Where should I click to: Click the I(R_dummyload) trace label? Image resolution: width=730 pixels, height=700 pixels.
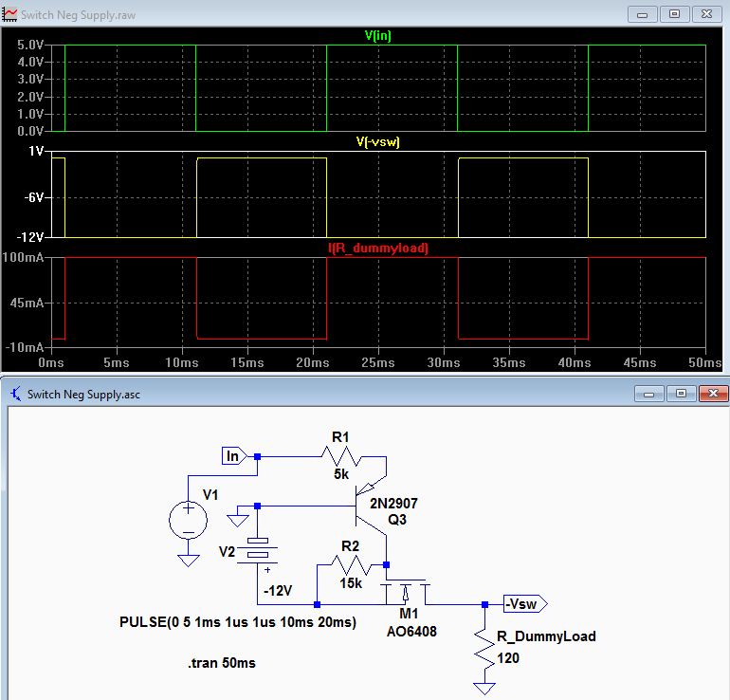(378, 248)
